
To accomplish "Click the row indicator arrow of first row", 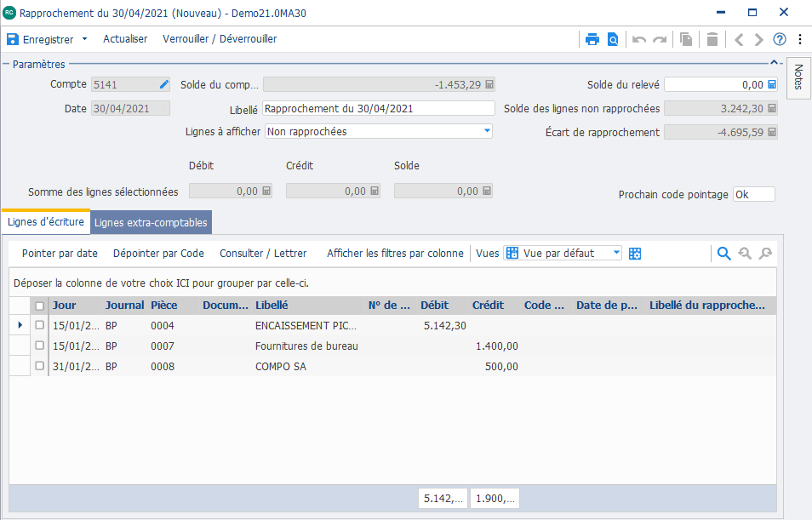I will tap(20, 325).
